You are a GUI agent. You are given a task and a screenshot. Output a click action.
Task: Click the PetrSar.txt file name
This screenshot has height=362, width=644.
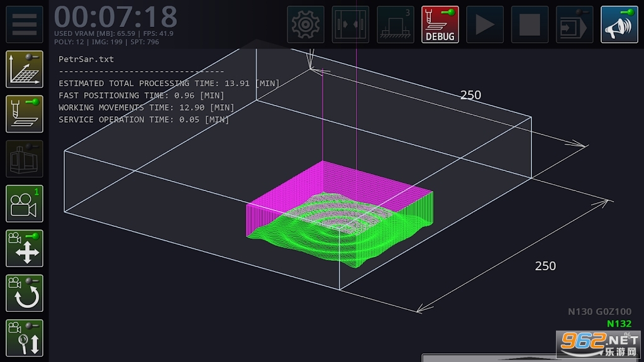86,59
